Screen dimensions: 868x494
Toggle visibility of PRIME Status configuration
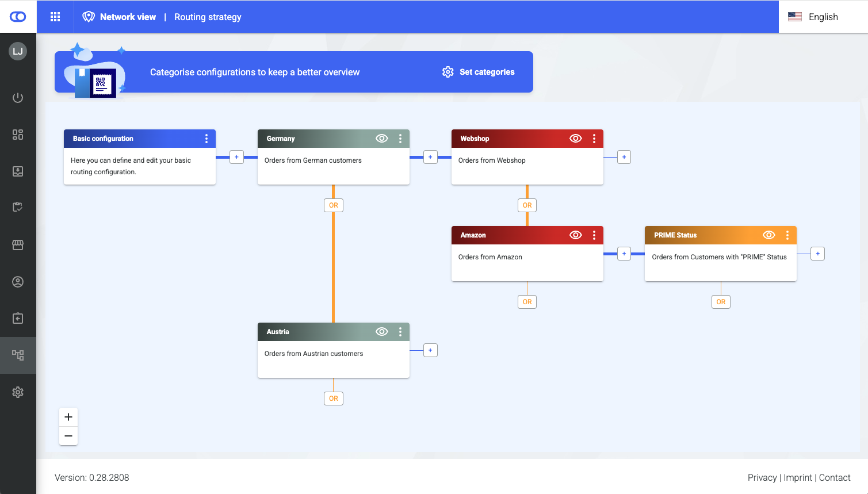pos(769,235)
